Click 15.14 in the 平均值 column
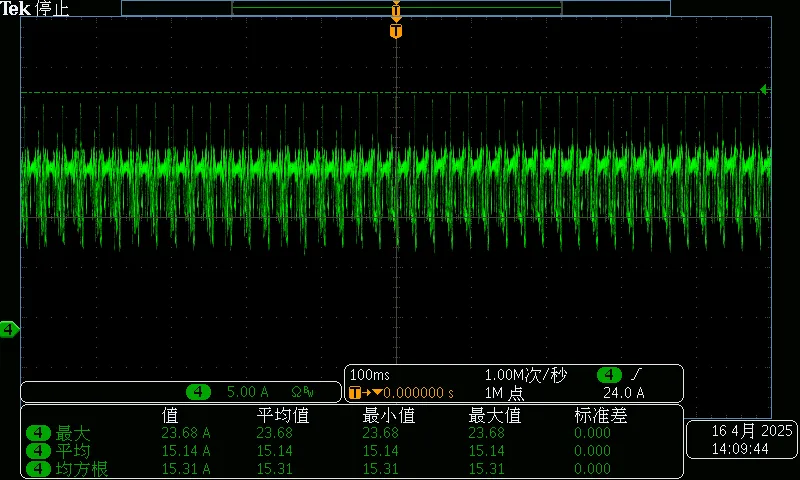Screen dimensions: 800x480 274,451
